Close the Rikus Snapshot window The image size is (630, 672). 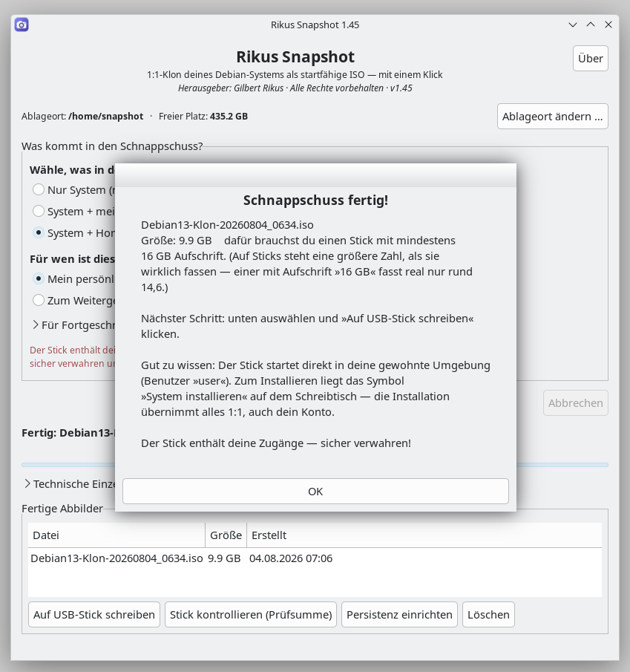click(x=608, y=25)
